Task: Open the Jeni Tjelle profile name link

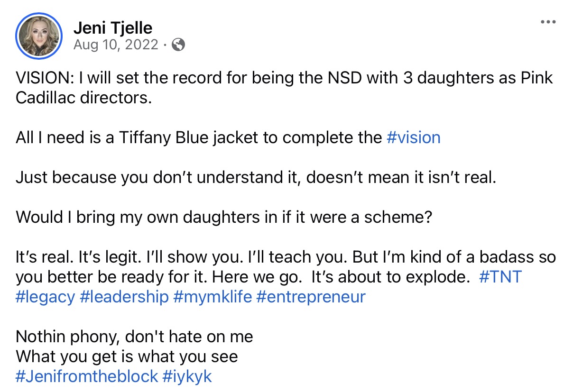Action: click(x=113, y=27)
